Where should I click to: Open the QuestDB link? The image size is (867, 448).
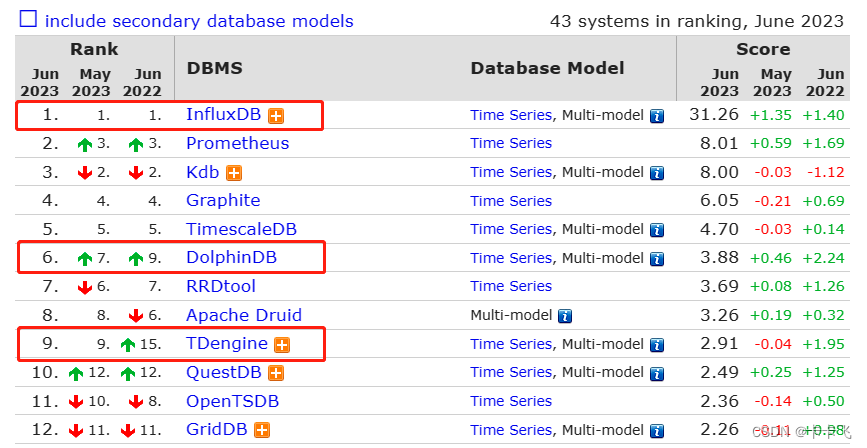pyautogui.click(x=224, y=372)
